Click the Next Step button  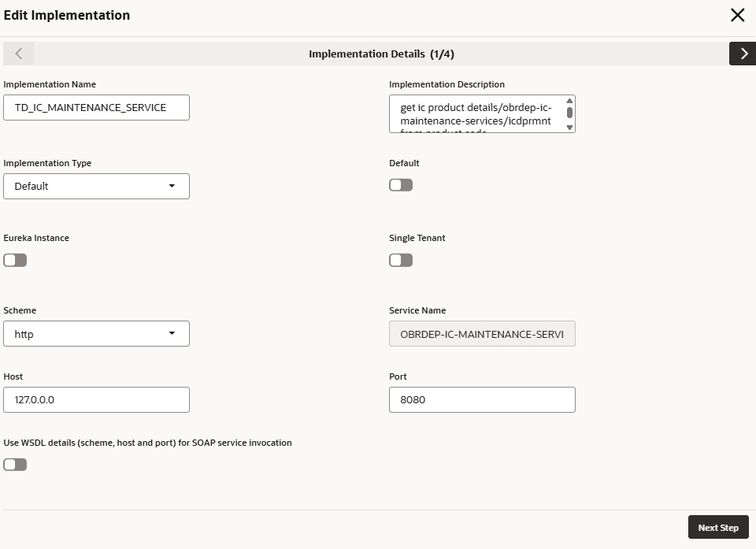(717, 528)
